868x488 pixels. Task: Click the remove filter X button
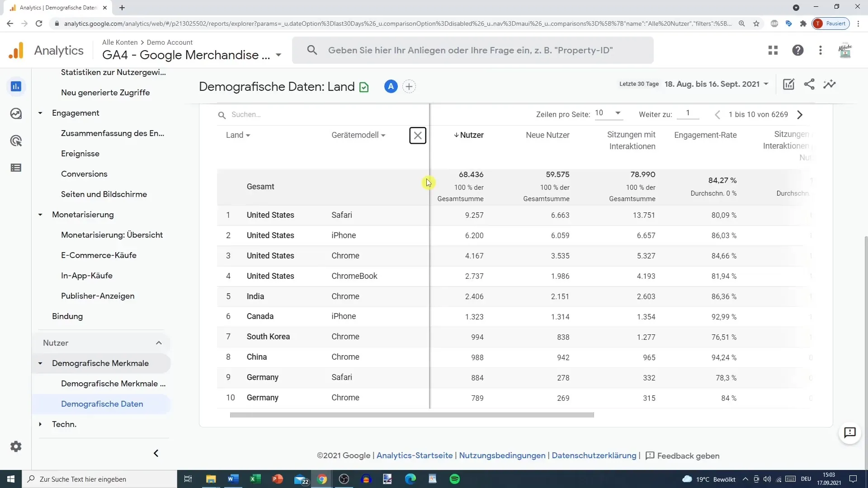pyautogui.click(x=418, y=135)
